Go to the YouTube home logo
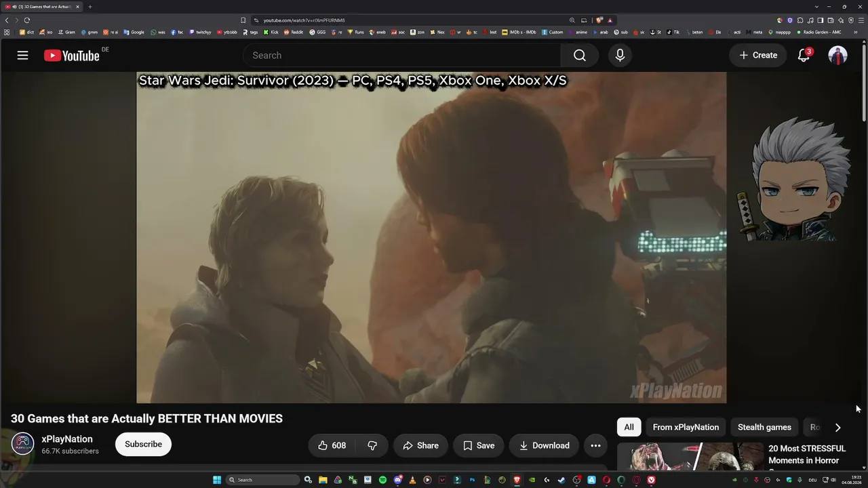 click(72, 56)
